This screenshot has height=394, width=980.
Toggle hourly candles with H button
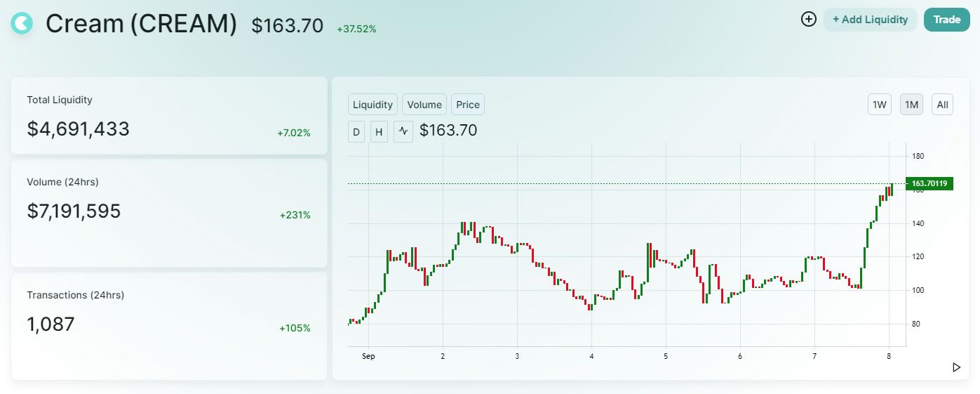(x=379, y=131)
